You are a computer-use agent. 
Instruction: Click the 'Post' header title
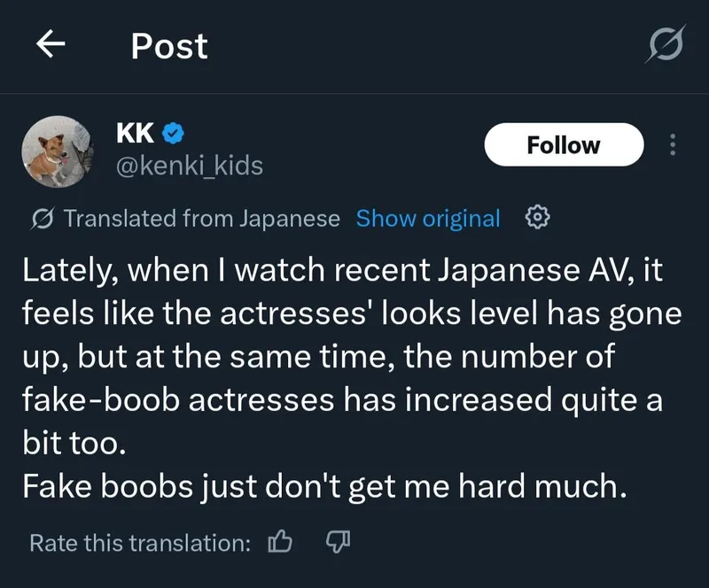[169, 46]
